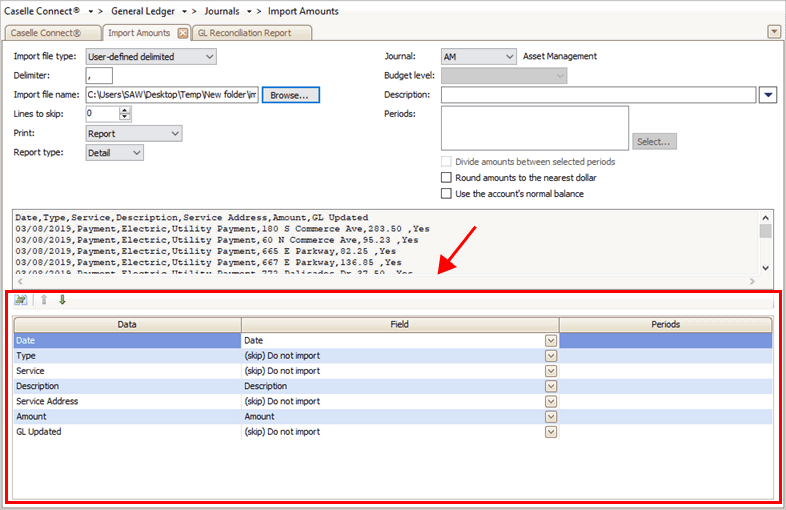
Task: Click the green move down arrow icon
Action: pos(62,300)
